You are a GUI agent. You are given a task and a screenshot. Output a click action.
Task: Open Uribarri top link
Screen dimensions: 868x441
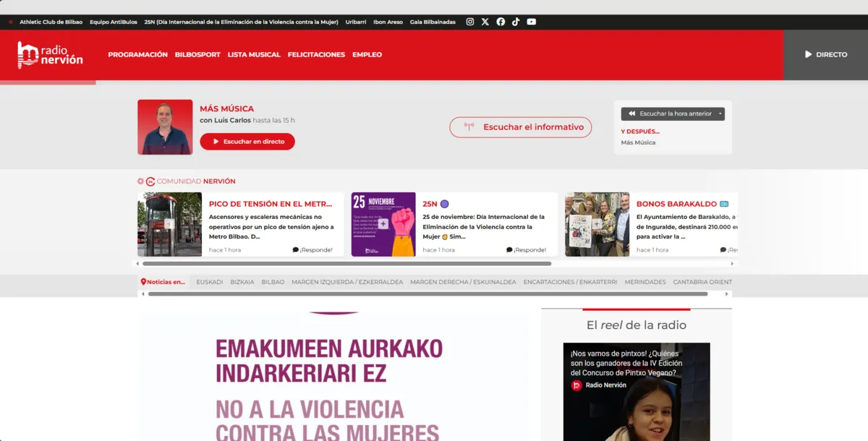point(356,22)
